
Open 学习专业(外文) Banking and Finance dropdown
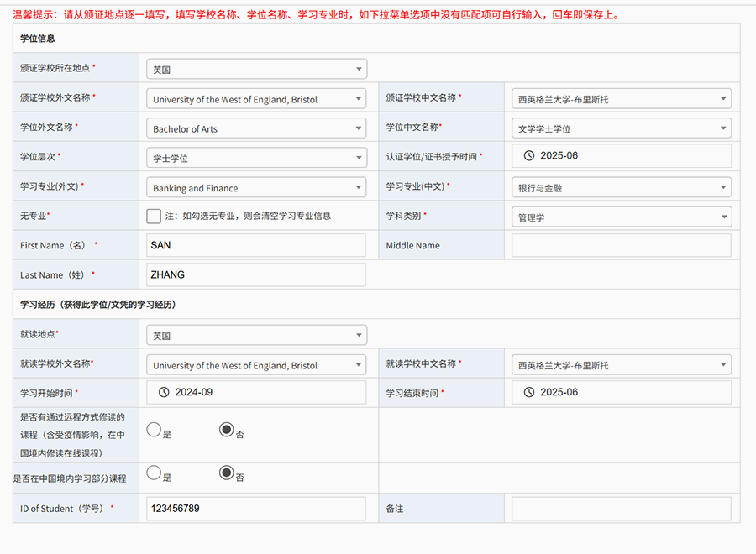[256, 188]
